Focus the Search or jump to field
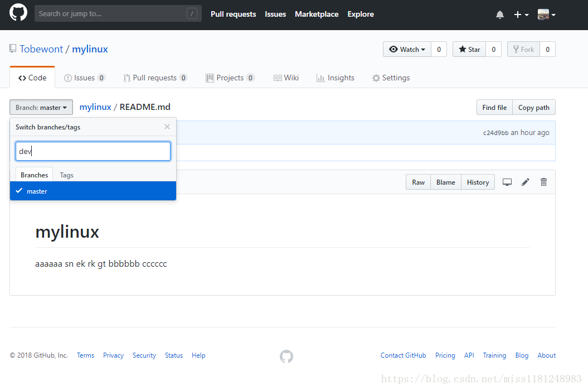 (118, 13)
